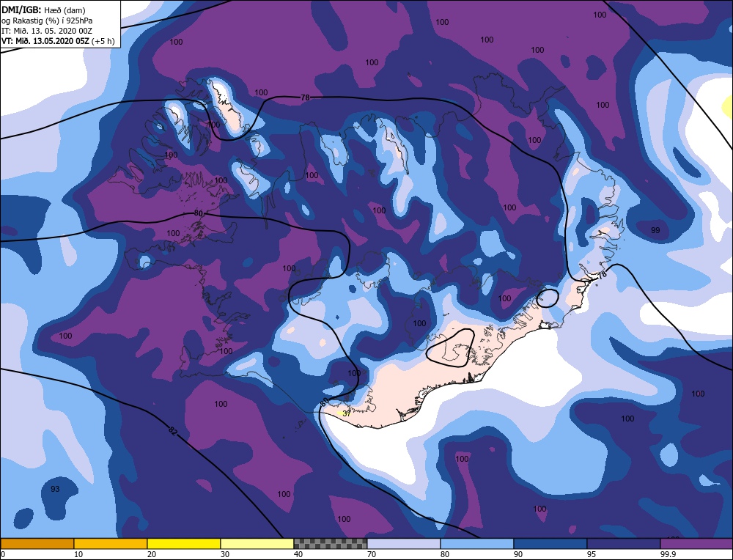Viewport: 733px width, 560px height.
Task: Click the '82' contour label
Action: pyautogui.click(x=173, y=432)
